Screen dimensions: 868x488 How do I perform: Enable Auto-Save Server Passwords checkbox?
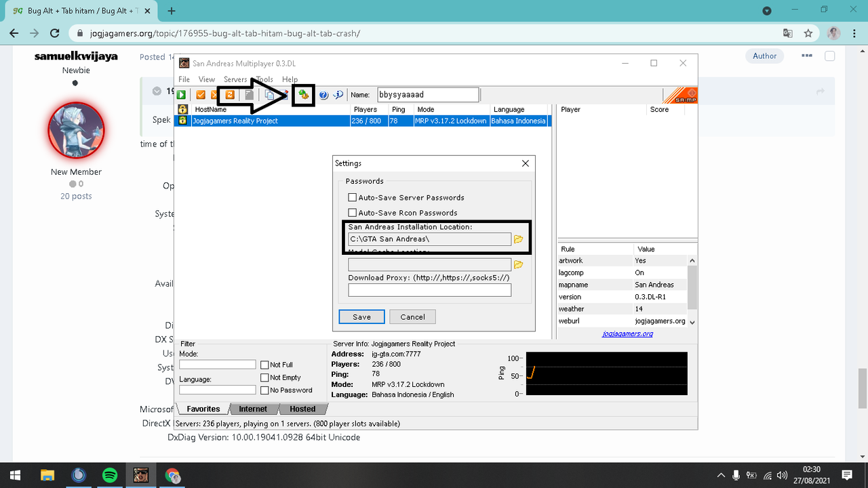point(352,198)
